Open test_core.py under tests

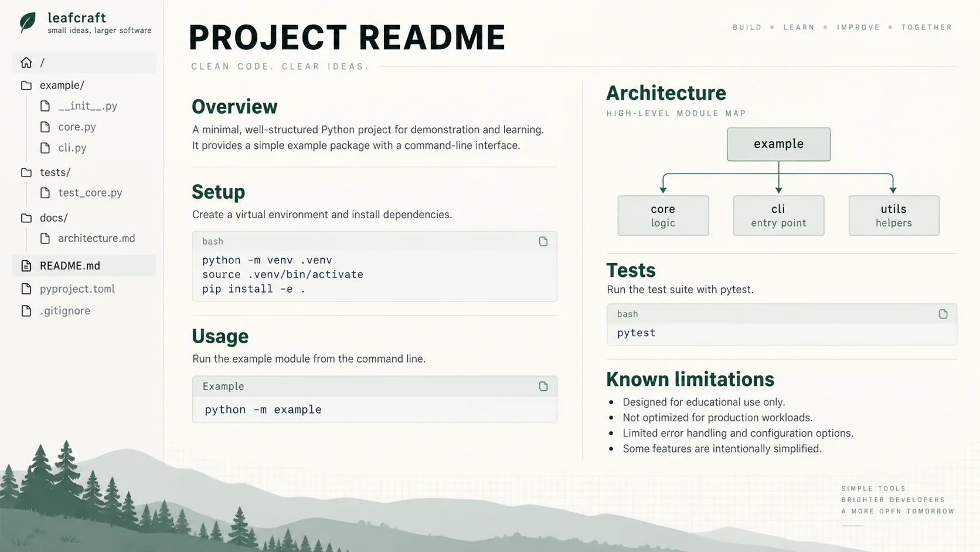[90, 193]
